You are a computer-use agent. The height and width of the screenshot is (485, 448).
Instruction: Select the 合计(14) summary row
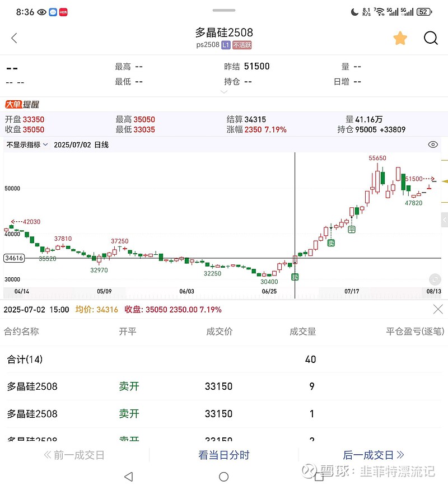click(x=224, y=360)
